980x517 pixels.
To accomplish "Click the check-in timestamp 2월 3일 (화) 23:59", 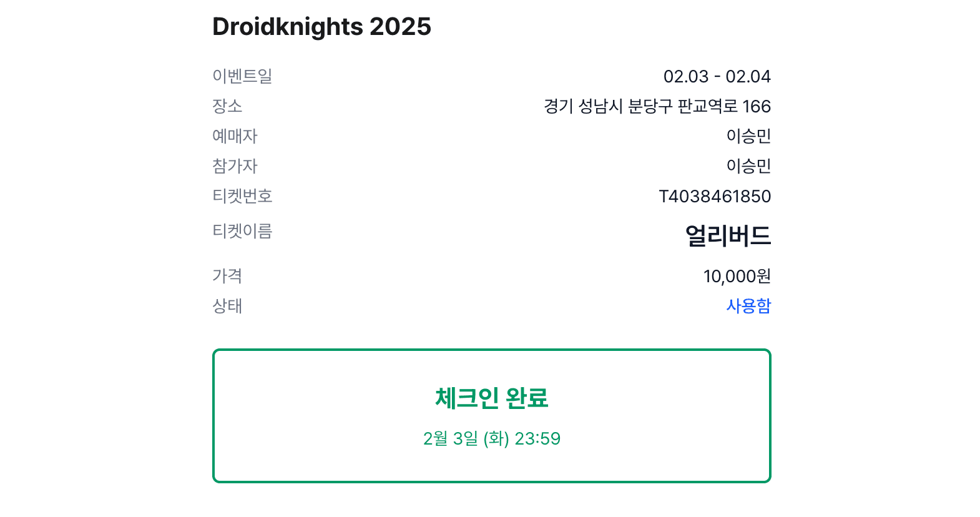I will pyautogui.click(x=492, y=438).
